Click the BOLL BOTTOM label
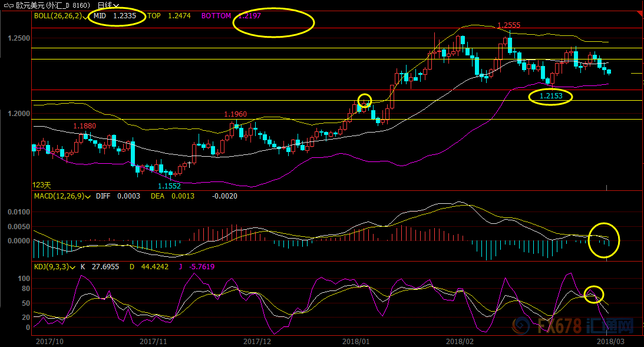The height and width of the screenshot is (347, 644). (216, 16)
